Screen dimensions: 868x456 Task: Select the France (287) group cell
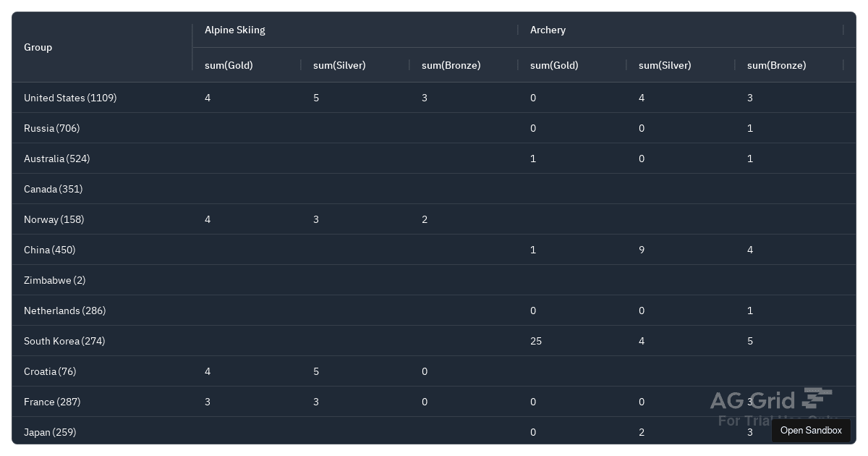102,402
